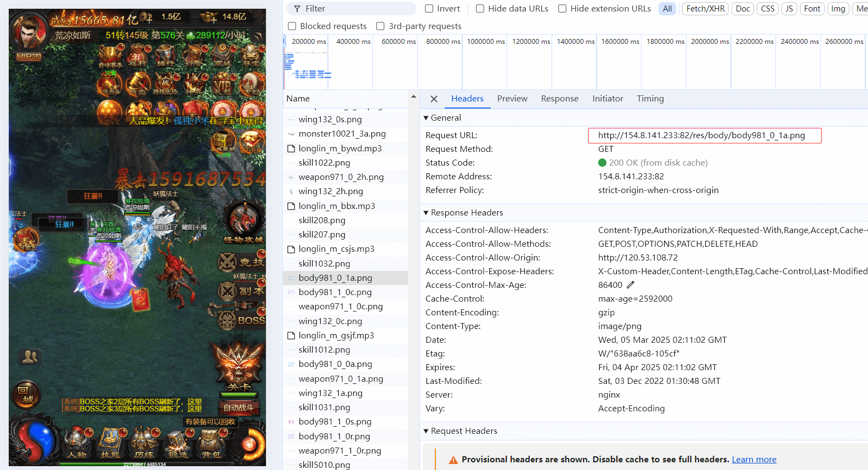Open the 在线奖励 online reward chest icon

222,142
